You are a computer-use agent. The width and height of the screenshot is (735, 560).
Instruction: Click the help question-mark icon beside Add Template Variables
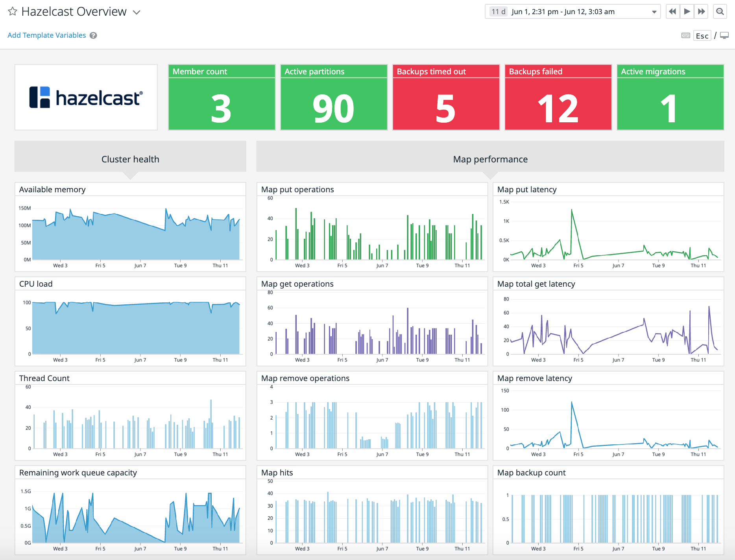(x=93, y=35)
